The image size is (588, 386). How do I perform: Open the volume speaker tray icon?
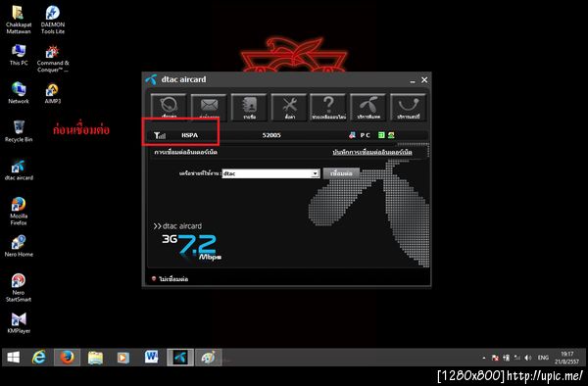click(528, 358)
